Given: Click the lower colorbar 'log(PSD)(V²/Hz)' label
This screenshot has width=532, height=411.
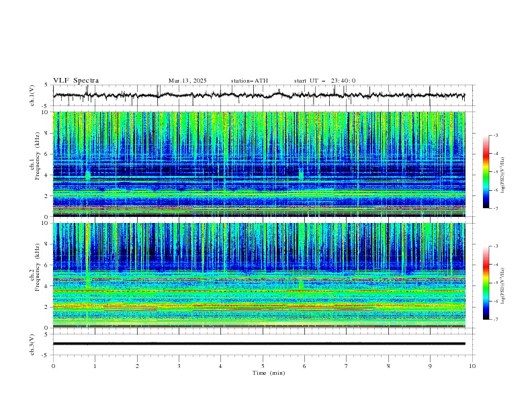Looking at the screenshot, I should point(503,286).
